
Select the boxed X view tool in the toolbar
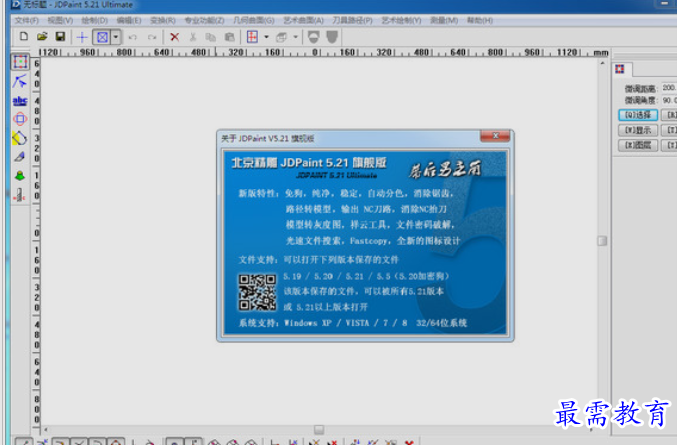pos(102,37)
